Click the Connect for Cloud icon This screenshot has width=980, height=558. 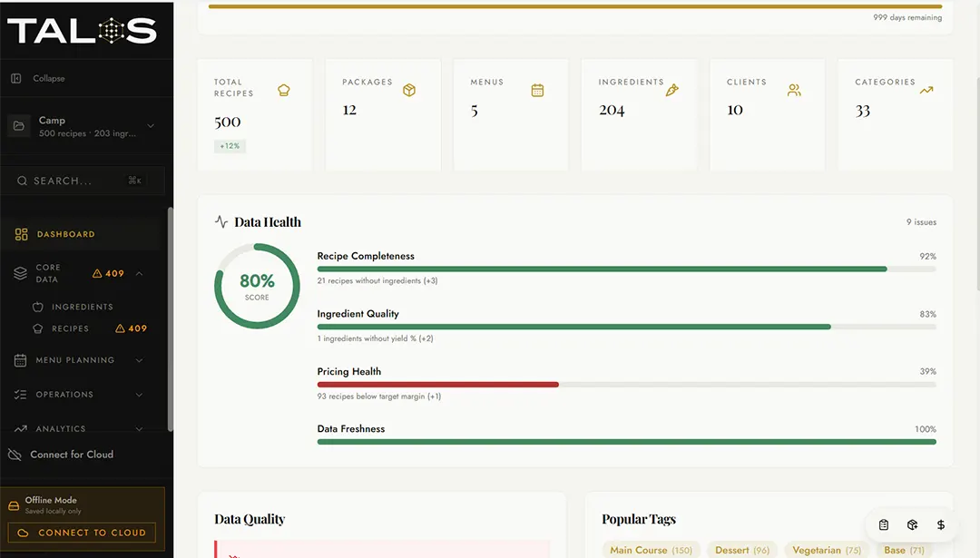point(13,454)
